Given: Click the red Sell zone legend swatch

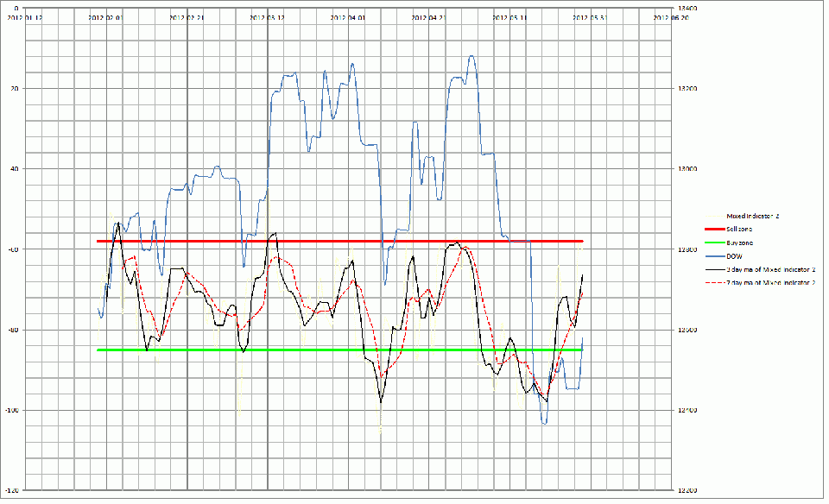Looking at the screenshot, I should [x=714, y=230].
